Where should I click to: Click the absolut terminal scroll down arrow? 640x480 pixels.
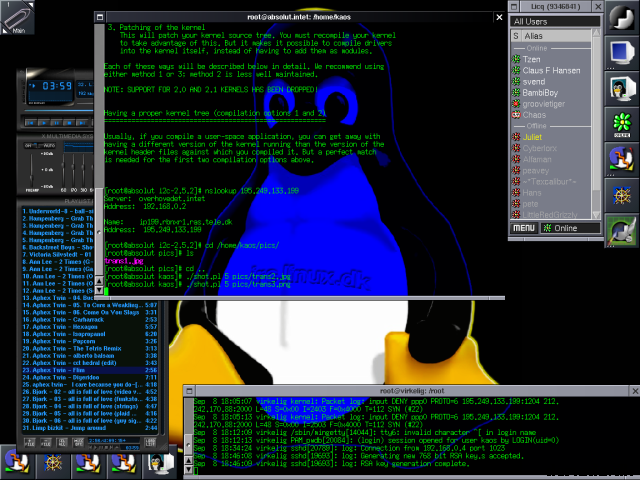[x=99, y=290]
